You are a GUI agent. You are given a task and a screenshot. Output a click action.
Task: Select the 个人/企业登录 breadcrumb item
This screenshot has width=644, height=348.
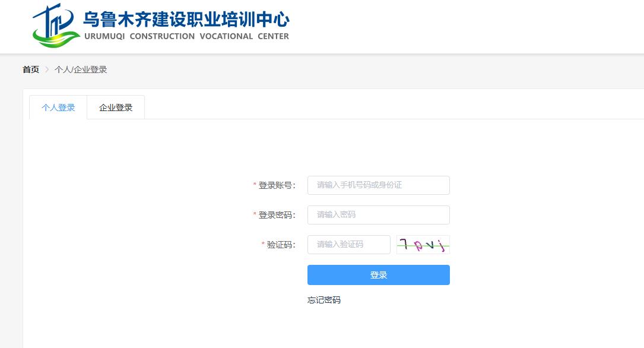pyautogui.click(x=81, y=69)
